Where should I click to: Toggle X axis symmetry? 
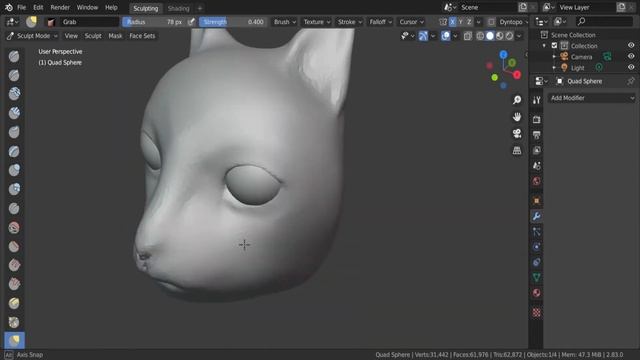tap(452, 22)
